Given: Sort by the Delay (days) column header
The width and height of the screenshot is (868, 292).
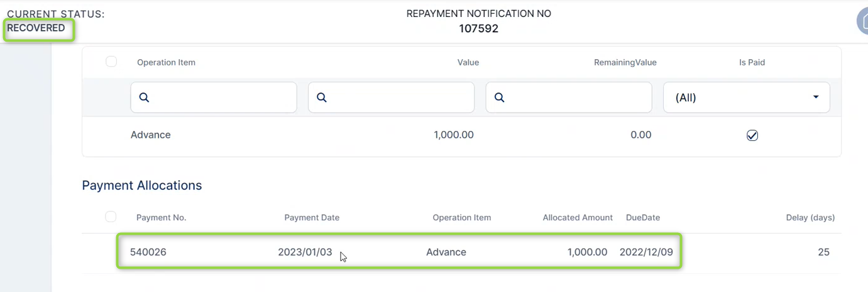Looking at the screenshot, I should point(810,218).
